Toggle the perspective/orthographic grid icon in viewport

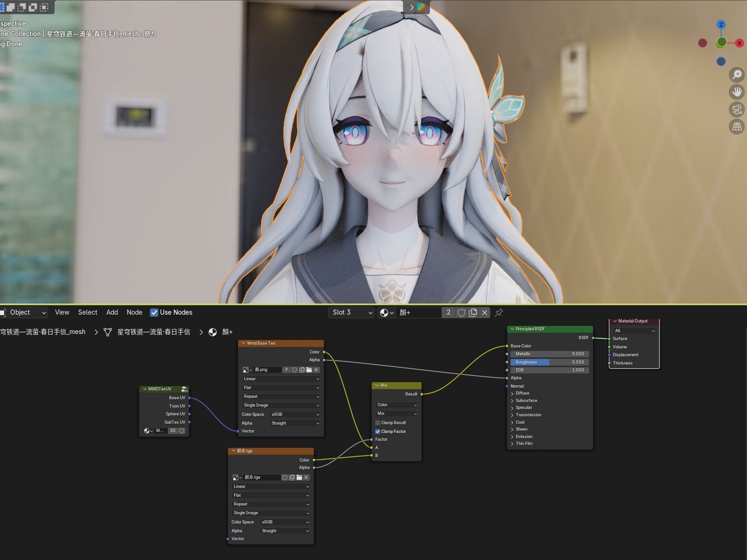coord(736,127)
